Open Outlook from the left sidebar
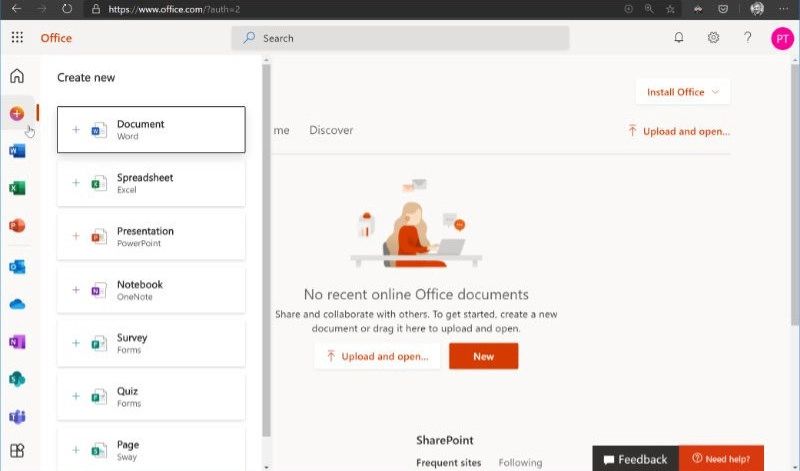This screenshot has width=800, height=471. (x=17, y=267)
